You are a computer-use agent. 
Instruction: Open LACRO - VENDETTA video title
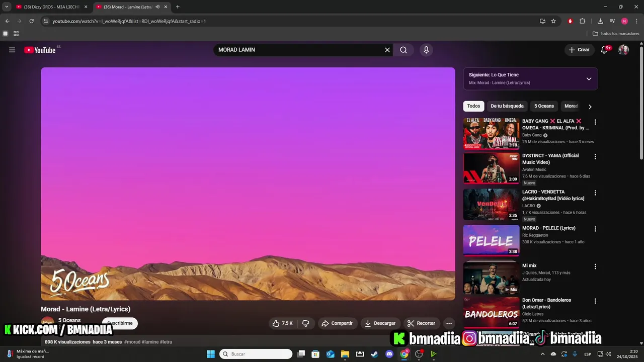[553, 195]
